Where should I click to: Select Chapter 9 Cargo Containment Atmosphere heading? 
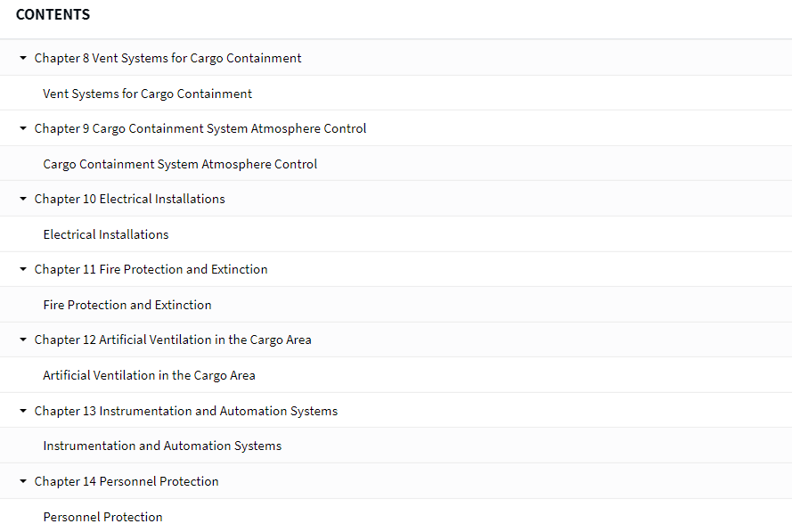200,128
